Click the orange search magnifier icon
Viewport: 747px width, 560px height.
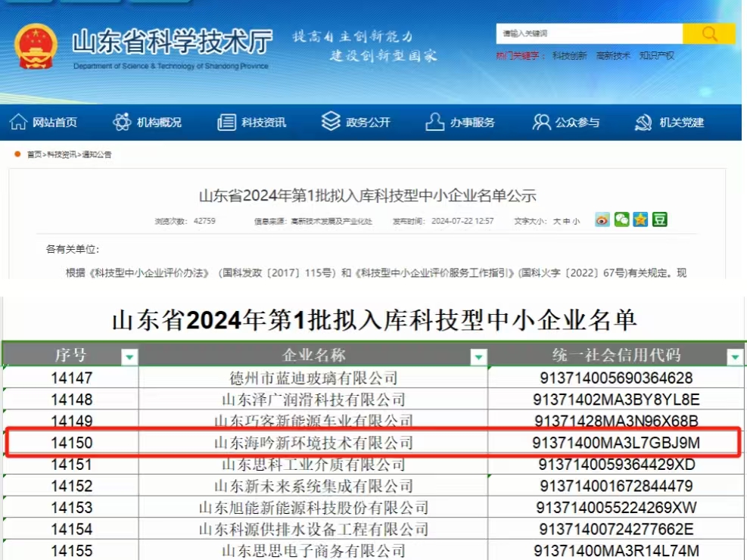click(x=709, y=33)
